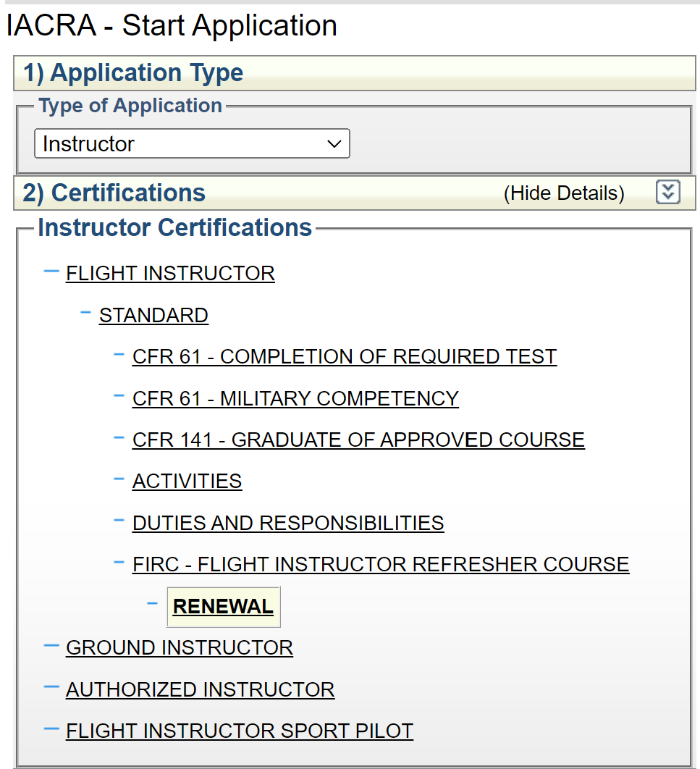Image resolution: width=700 pixels, height=769 pixels.
Task: Pick CFR 141 - Graduate of Approved Course
Action: [x=358, y=440]
